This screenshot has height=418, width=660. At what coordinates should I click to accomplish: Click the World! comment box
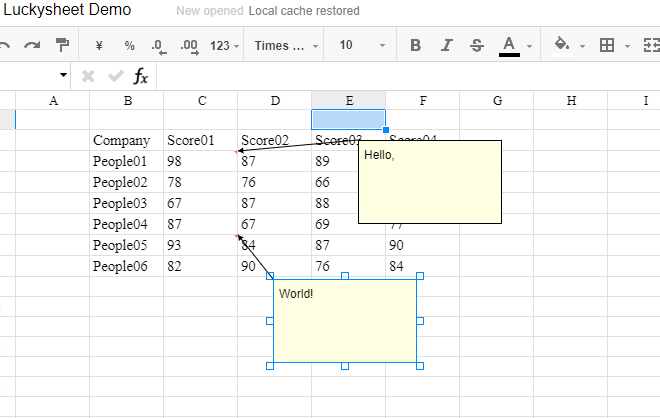pyautogui.click(x=345, y=321)
